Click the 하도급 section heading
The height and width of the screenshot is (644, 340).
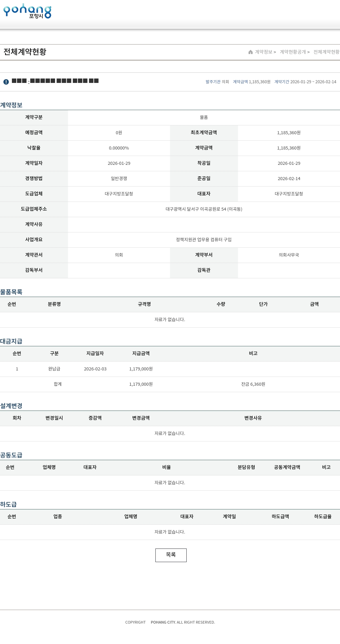(x=8, y=504)
